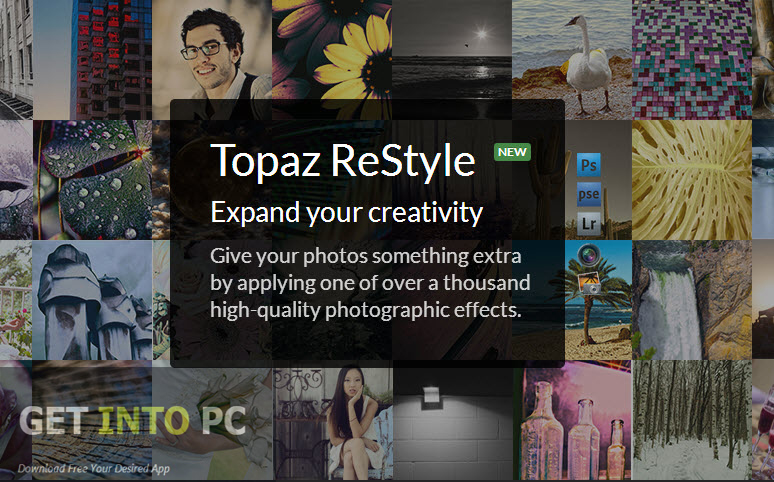Open the glass bottles thumbnail
This screenshot has height=482, width=774.
point(572,421)
